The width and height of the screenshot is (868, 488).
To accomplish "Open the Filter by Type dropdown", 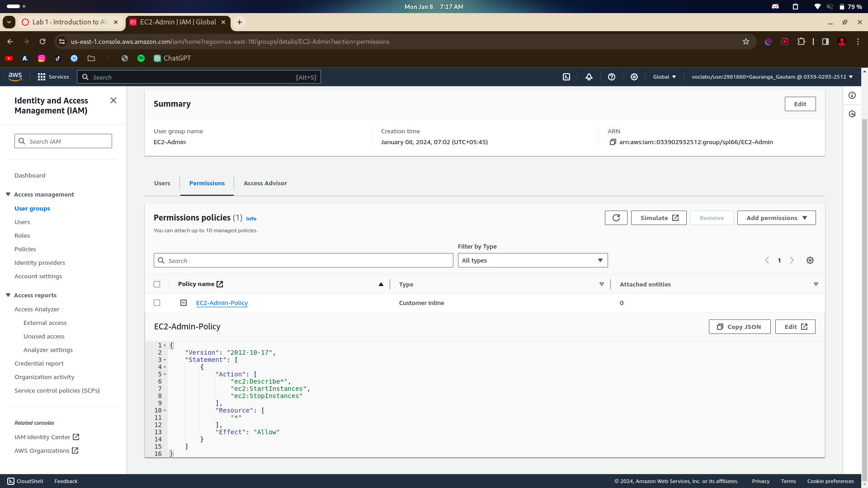I will 533,260.
